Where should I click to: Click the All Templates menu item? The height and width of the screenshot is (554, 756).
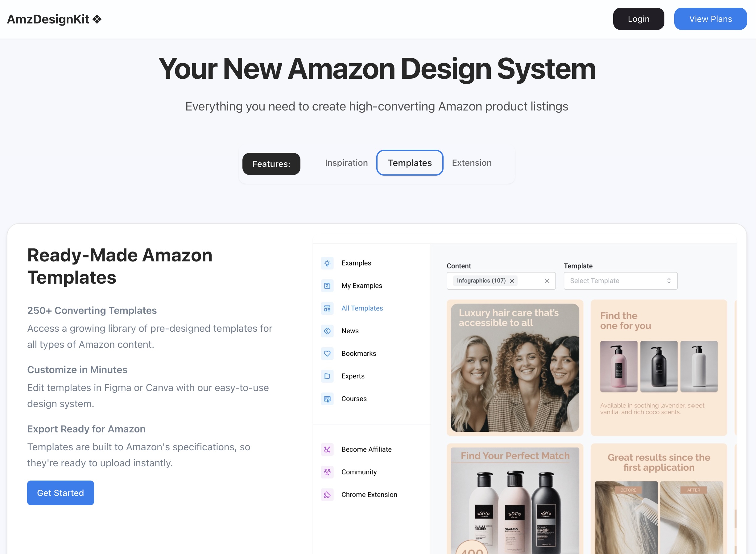pyautogui.click(x=362, y=308)
